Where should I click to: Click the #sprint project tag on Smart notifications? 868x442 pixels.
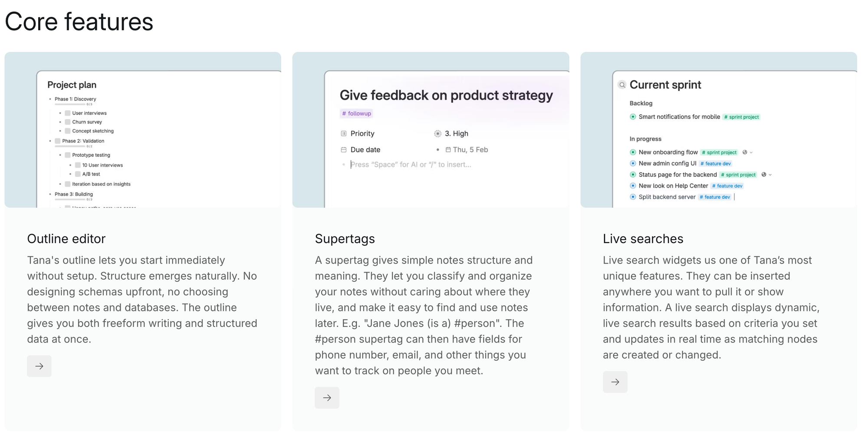pos(741,117)
